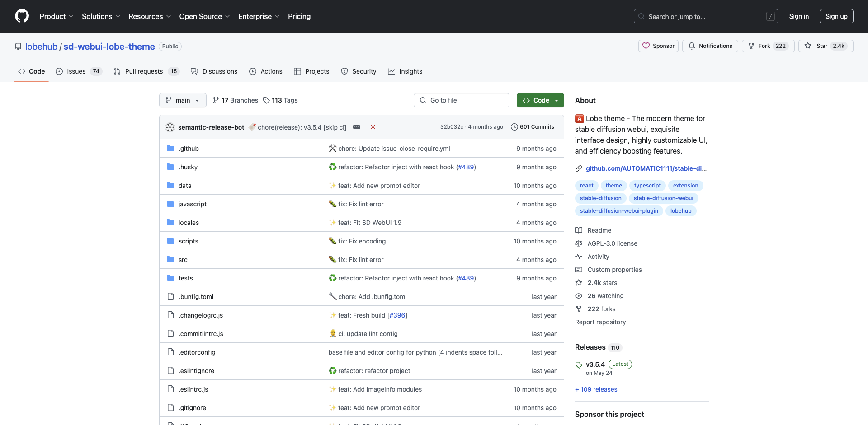The width and height of the screenshot is (868, 425).
Task: Click the stable-diffusion-webui-plugin topic tag
Action: point(619,211)
